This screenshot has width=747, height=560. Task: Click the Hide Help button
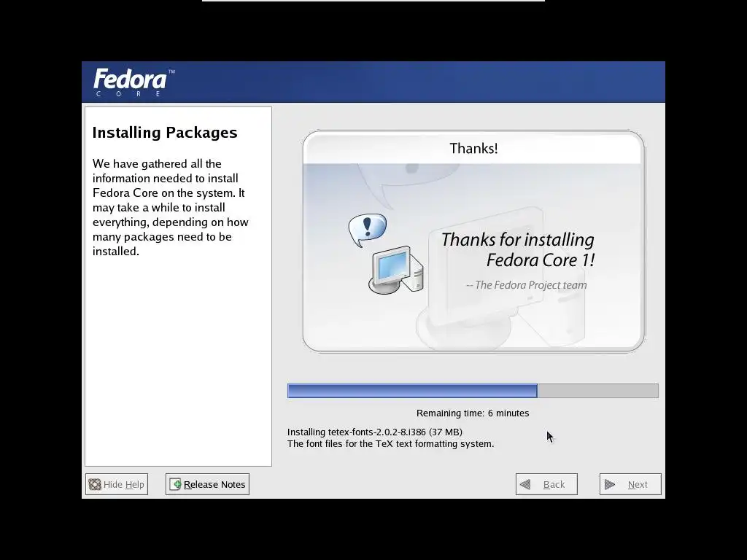point(117,484)
